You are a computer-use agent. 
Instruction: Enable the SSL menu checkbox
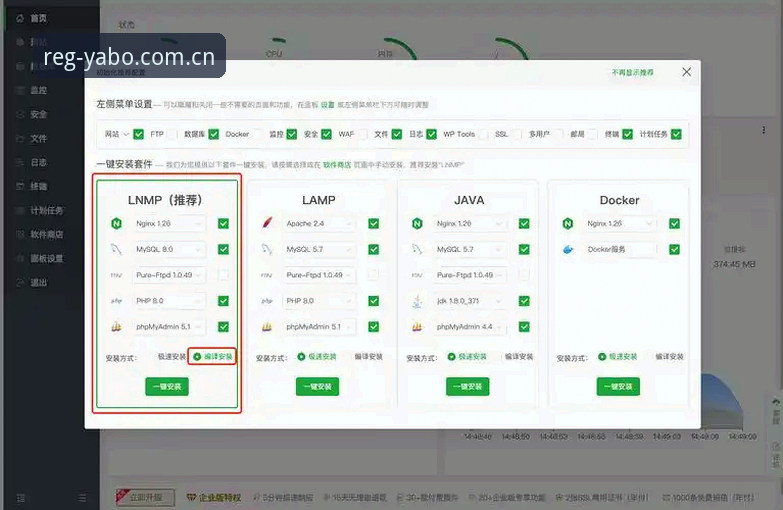coord(517,134)
